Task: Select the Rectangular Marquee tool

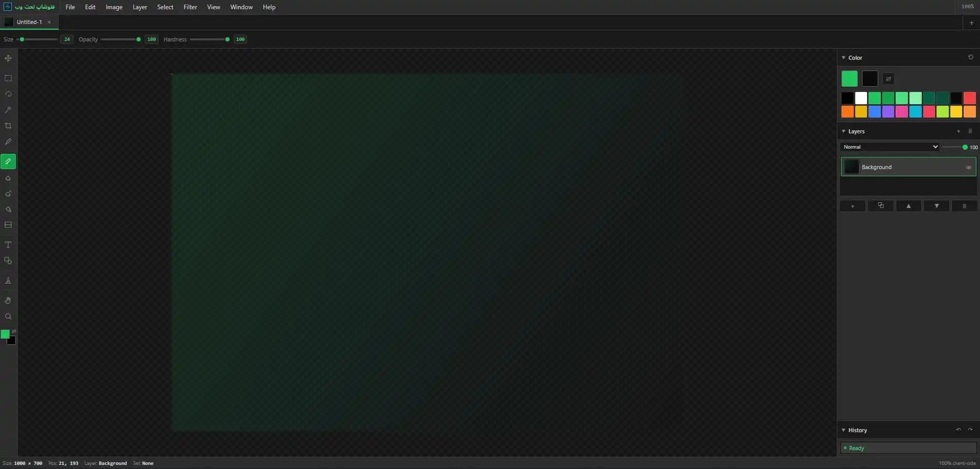Action: tap(8, 78)
